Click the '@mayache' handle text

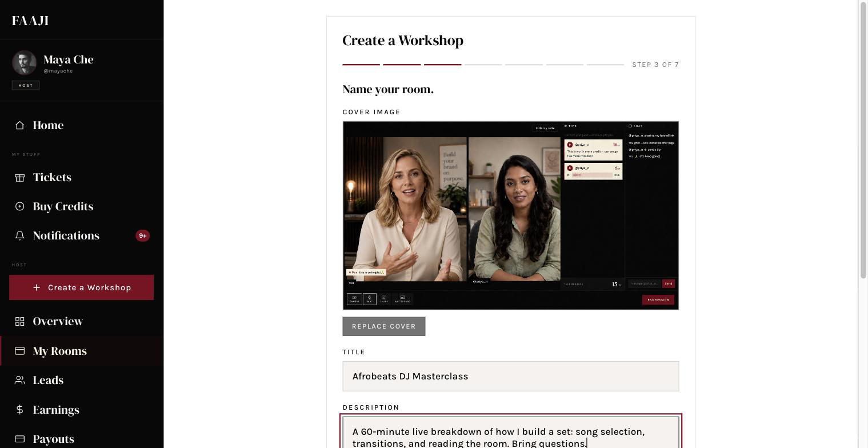coord(58,71)
